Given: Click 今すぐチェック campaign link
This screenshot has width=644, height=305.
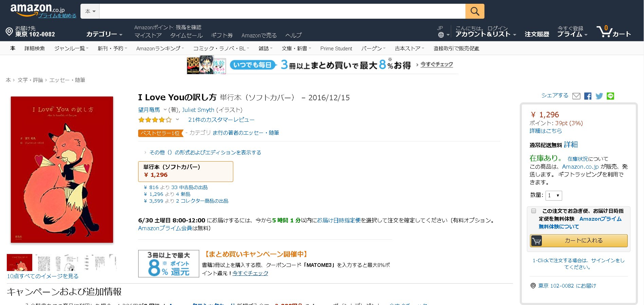Looking at the screenshot, I should click(250, 273).
